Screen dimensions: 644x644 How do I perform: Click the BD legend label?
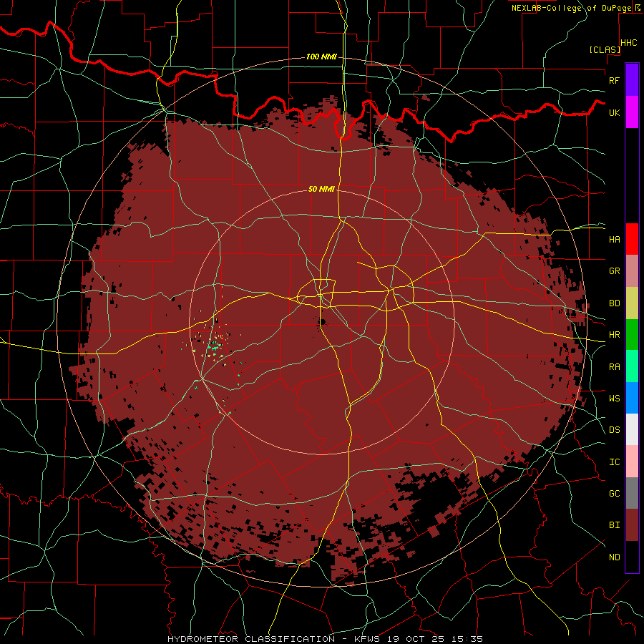pos(615,303)
